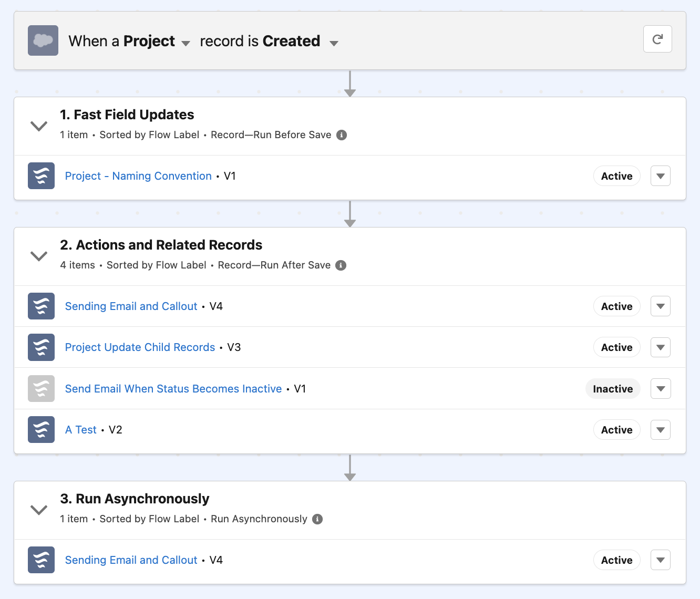700x599 pixels.
Task: Click the info icon beside Record—Run Before Save
Action: [x=342, y=135]
